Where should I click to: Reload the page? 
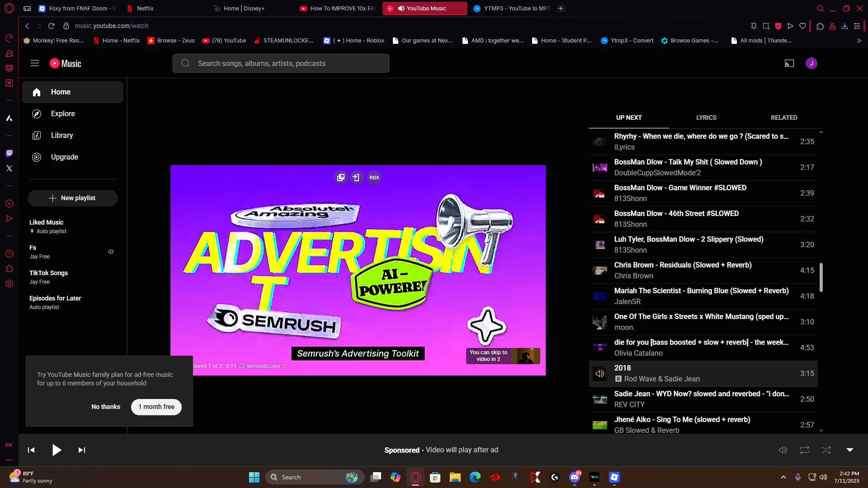pyautogui.click(x=51, y=26)
